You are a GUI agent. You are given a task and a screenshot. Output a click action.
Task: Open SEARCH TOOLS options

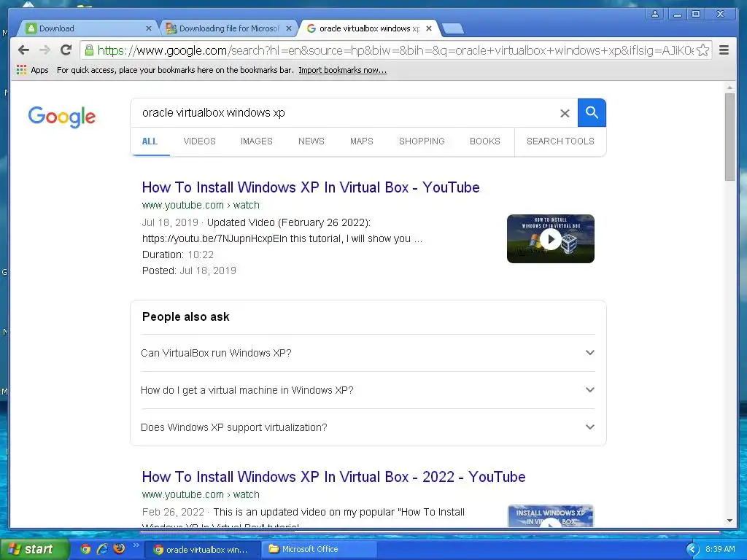(x=560, y=141)
